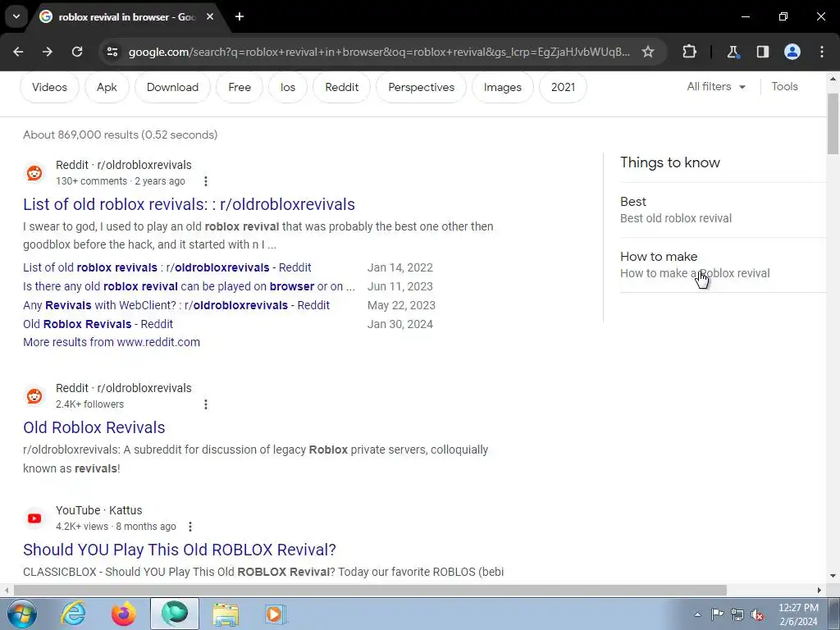Open the search Tools button
Viewport: 840px width, 630px height.
point(784,87)
